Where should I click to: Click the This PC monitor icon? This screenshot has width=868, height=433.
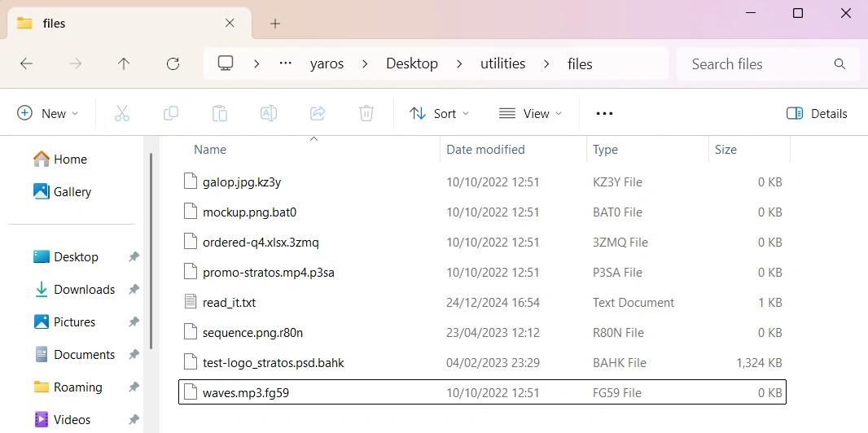pyautogui.click(x=226, y=63)
